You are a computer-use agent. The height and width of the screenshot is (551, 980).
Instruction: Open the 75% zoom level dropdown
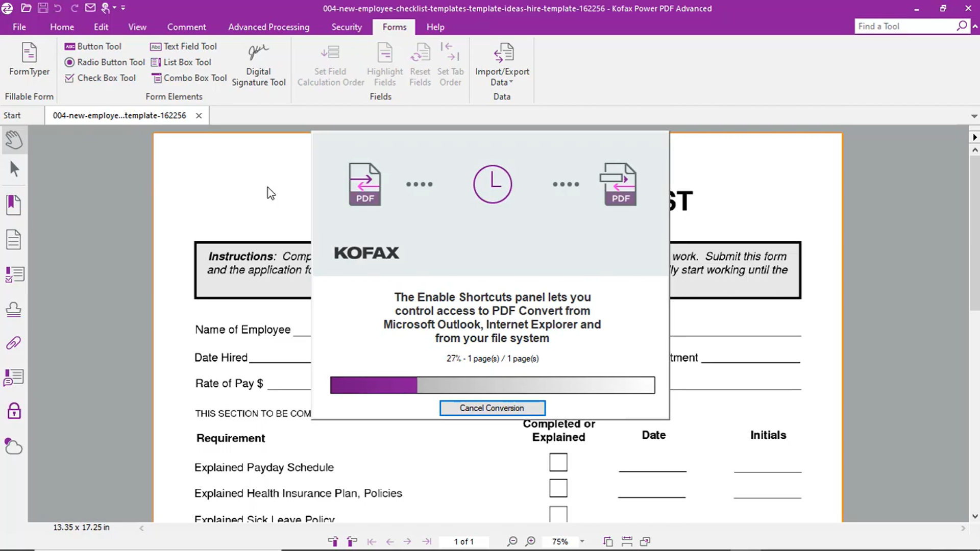[582, 542]
